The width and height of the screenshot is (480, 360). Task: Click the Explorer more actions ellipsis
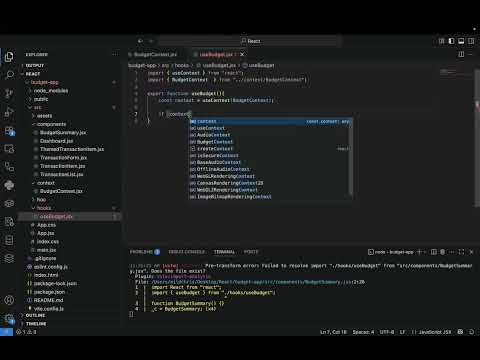click(115, 54)
